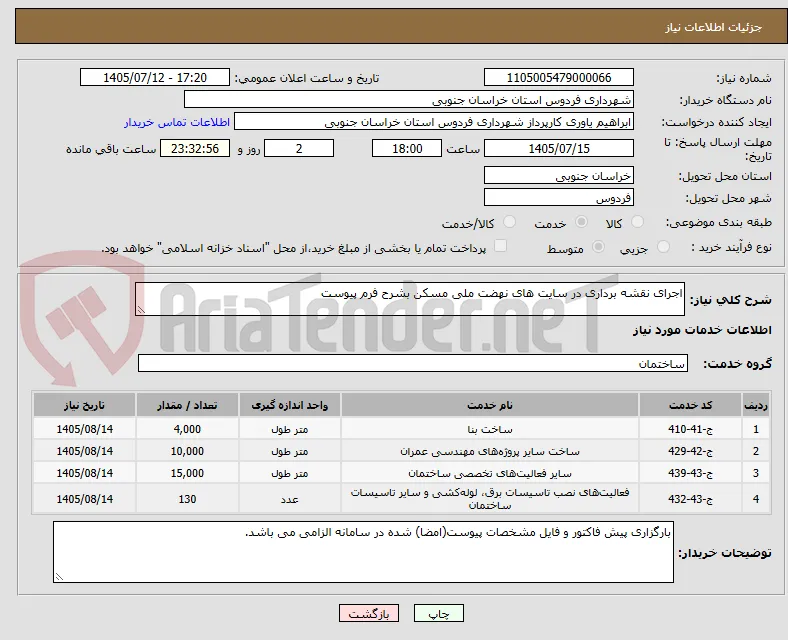Click quantity value 15,000
This screenshot has width=788, height=640.
point(187,473)
